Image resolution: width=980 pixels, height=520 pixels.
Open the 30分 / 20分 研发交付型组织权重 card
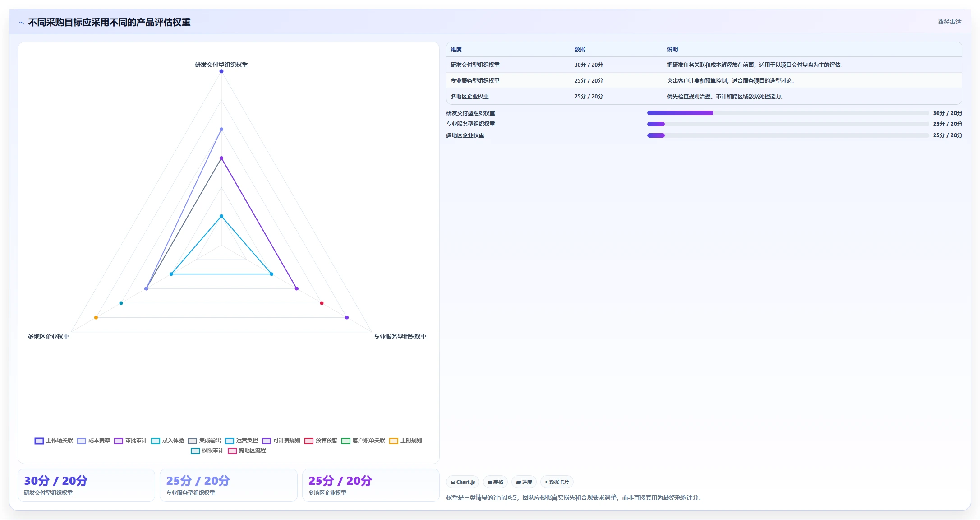coord(86,485)
